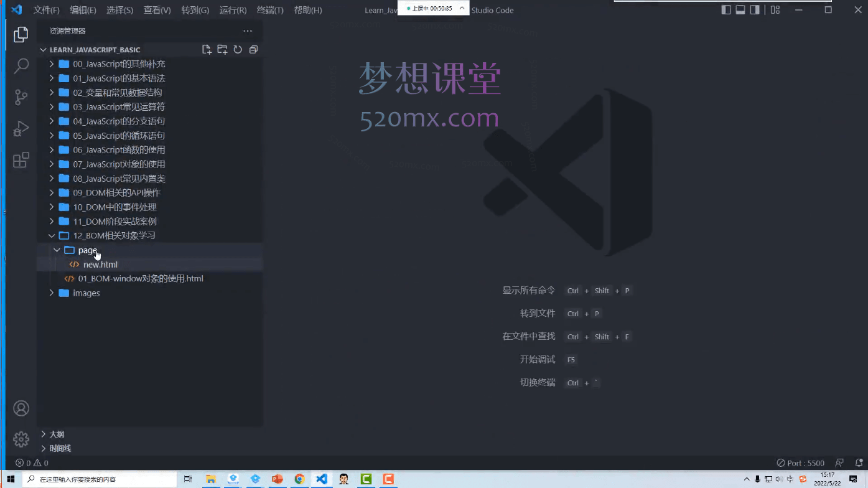This screenshot has height=488, width=868.
Task: Expand 09_DOM相关的API操作 folder
Action: pos(149,193)
